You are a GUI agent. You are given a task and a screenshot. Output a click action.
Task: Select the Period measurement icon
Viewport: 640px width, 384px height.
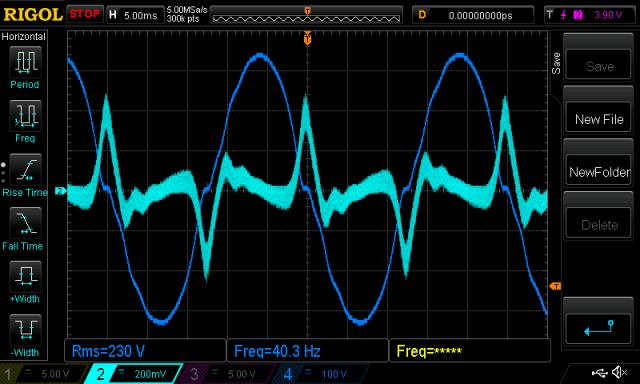tap(25, 62)
